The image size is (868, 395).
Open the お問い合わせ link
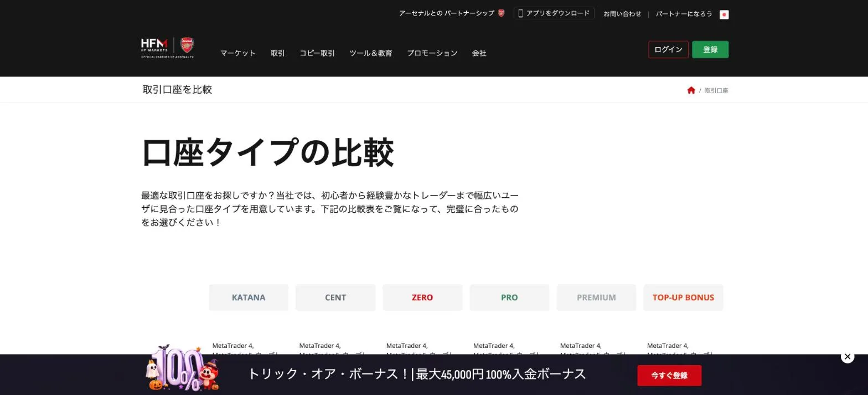pyautogui.click(x=622, y=14)
